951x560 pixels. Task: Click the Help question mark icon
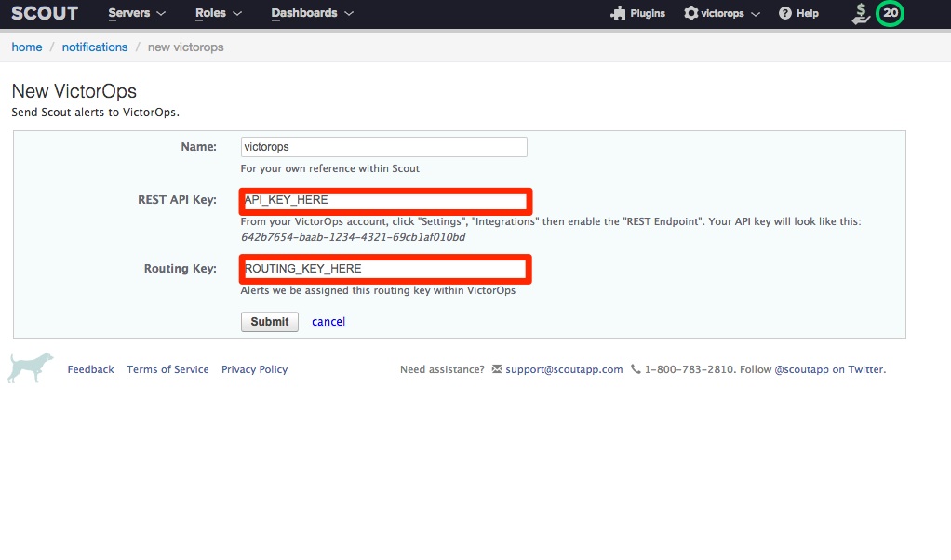click(x=784, y=13)
